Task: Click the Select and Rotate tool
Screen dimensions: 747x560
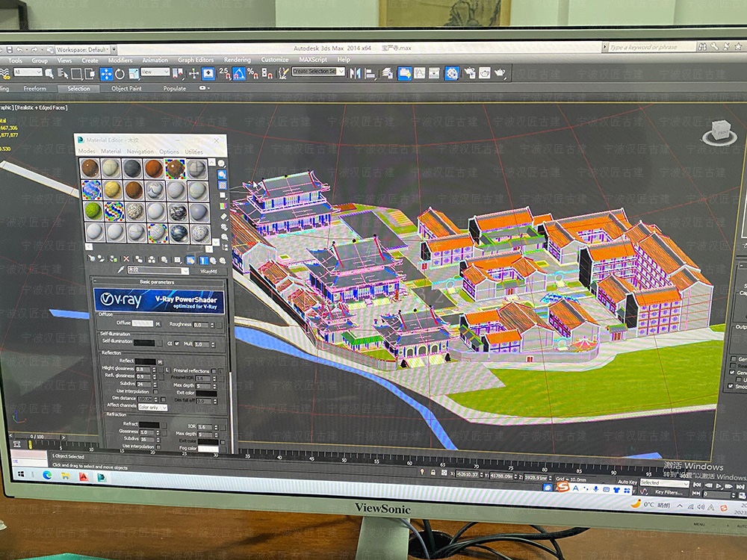Action: tap(120, 73)
